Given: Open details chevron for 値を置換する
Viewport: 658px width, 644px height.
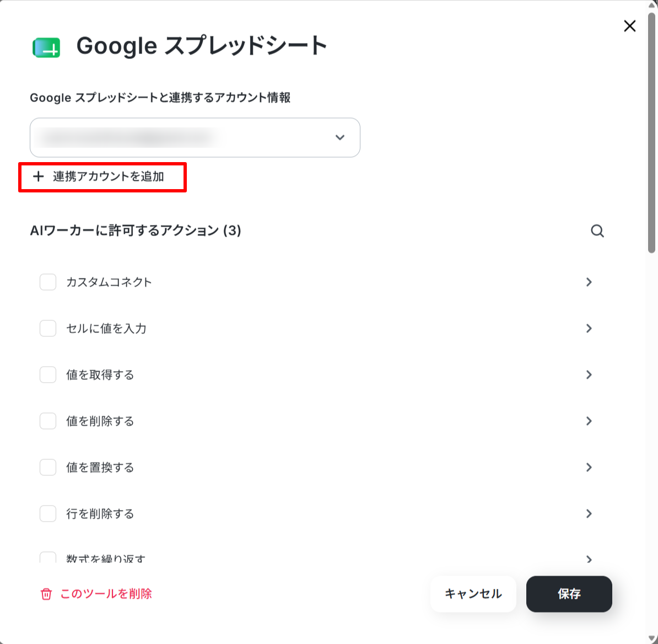Looking at the screenshot, I should coord(589,467).
